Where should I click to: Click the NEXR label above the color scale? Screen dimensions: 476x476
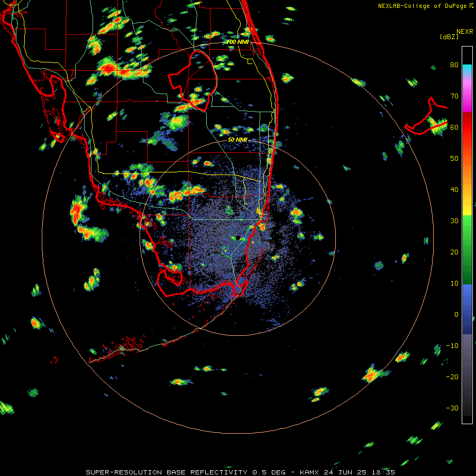coord(464,32)
